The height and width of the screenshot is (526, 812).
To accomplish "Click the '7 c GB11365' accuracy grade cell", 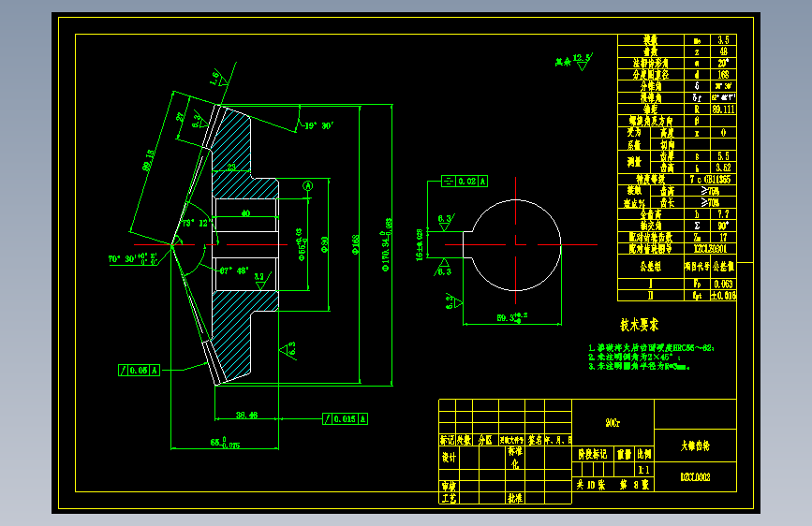I will (710, 179).
